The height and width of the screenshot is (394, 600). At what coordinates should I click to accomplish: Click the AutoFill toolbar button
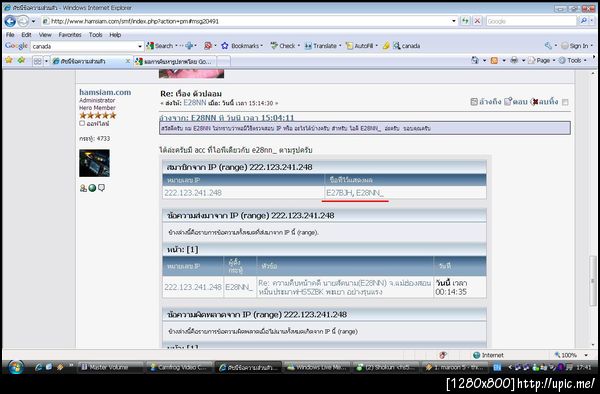pyautogui.click(x=360, y=46)
